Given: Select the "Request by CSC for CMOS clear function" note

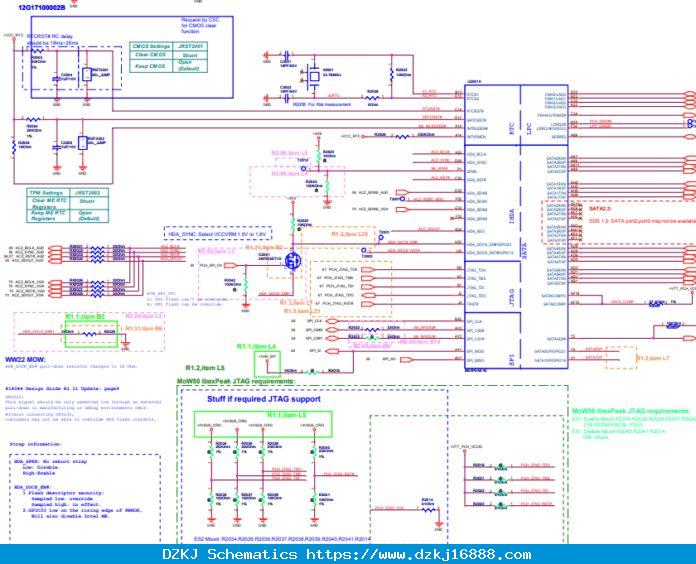Looking at the screenshot, I should click(x=200, y=26).
